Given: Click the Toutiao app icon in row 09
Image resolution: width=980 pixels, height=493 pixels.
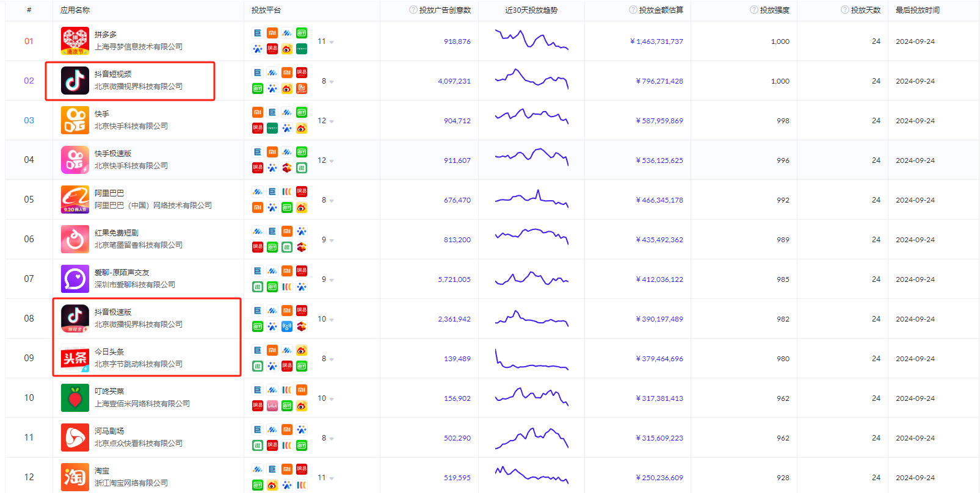Looking at the screenshot, I should (x=74, y=358).
